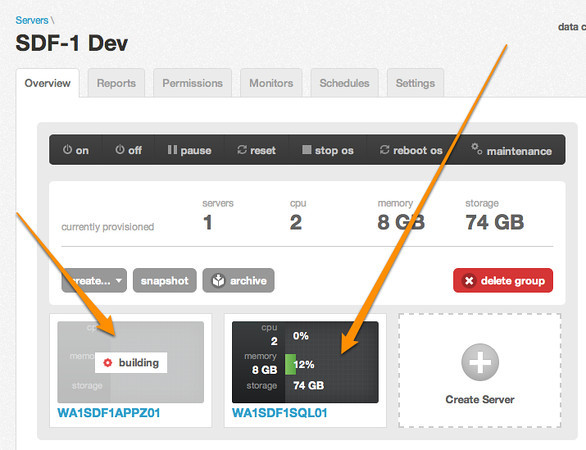Click the red delete group button
586x450 pixels.
[503, 280]
